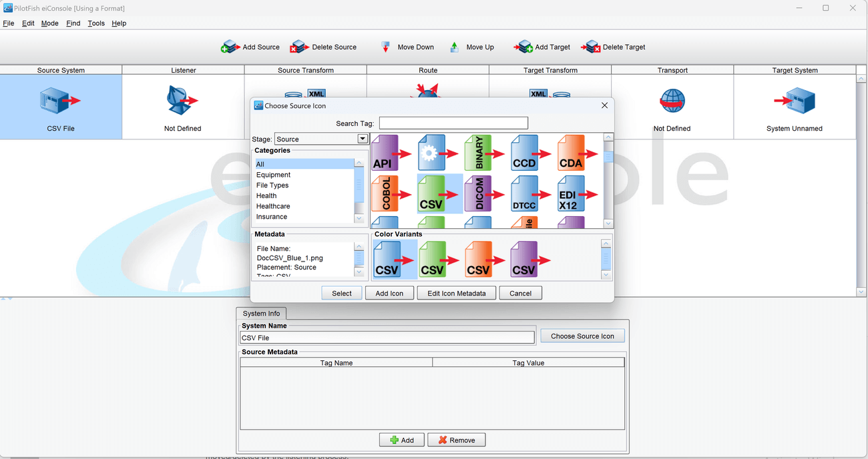868x459 pixels.
Task: Close the Choose Source Icon dialog with X
Action: coord(604,105)
